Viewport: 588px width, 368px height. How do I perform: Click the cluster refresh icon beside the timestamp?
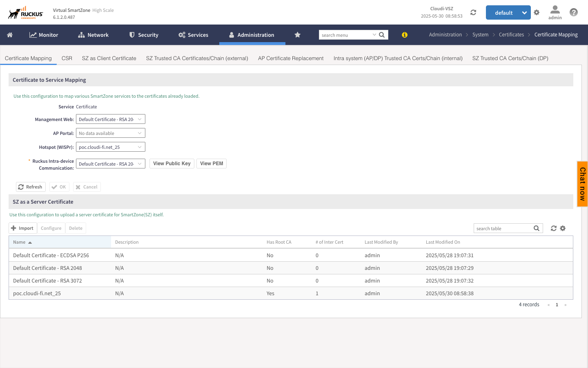point(473,12)
